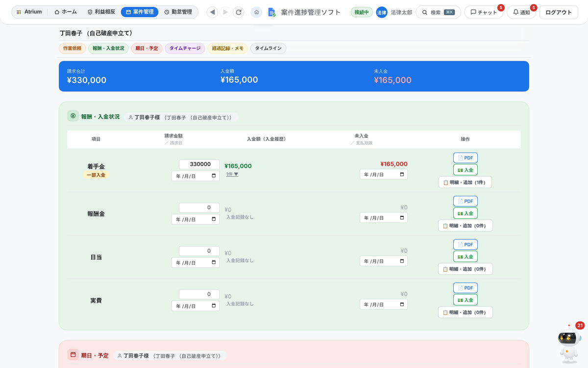Screen dimensions: 588x368
Task: Expand the 1件 payment history under 着手金
Action: pyautogui.click(x=232, y=174)
